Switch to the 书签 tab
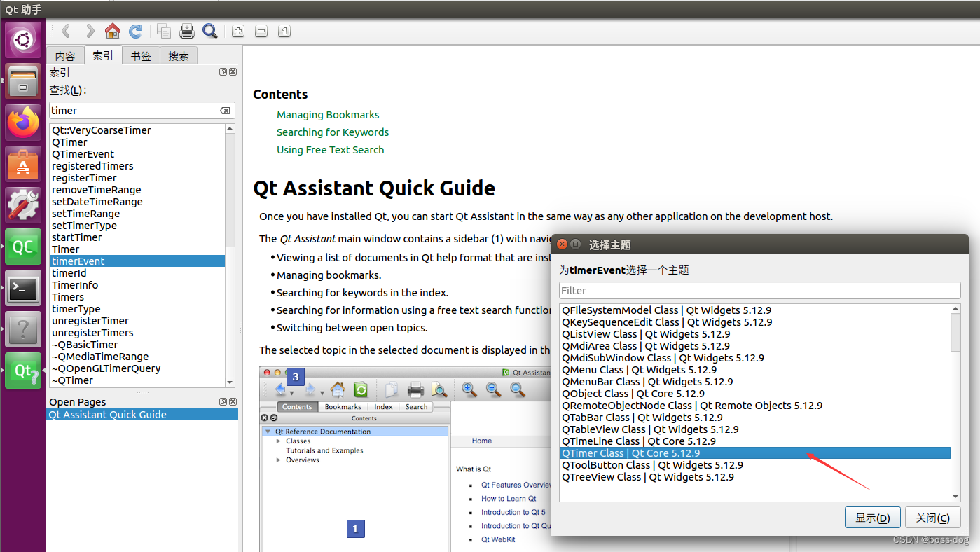Viewport: 980px width, 552px height. point(141,56)
